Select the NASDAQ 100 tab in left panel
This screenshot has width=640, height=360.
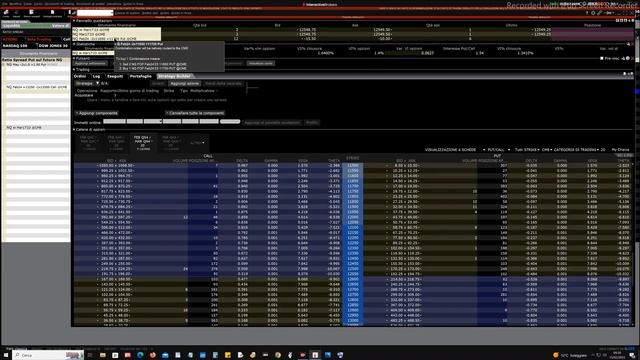[15, 46]
